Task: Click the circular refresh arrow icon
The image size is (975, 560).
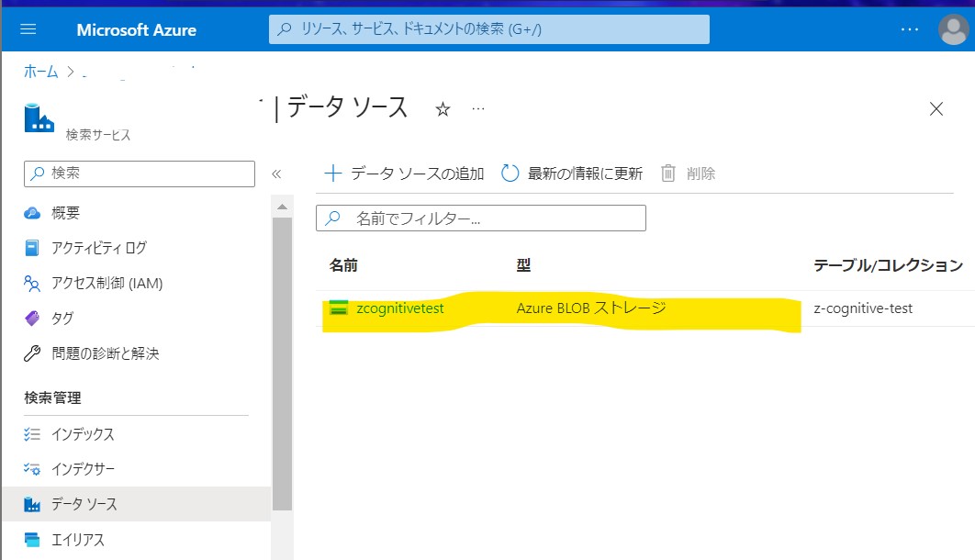Action: tap(510, 174)
